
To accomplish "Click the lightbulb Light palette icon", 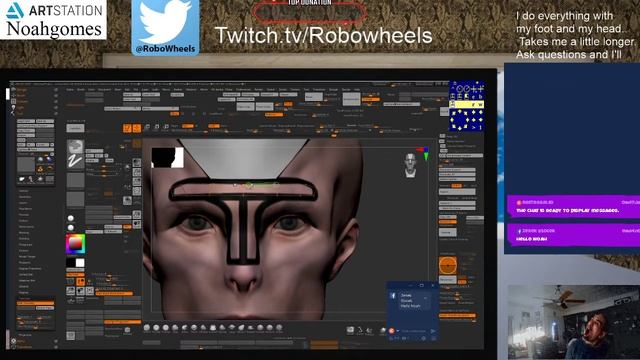I will [x=13, y=107].
